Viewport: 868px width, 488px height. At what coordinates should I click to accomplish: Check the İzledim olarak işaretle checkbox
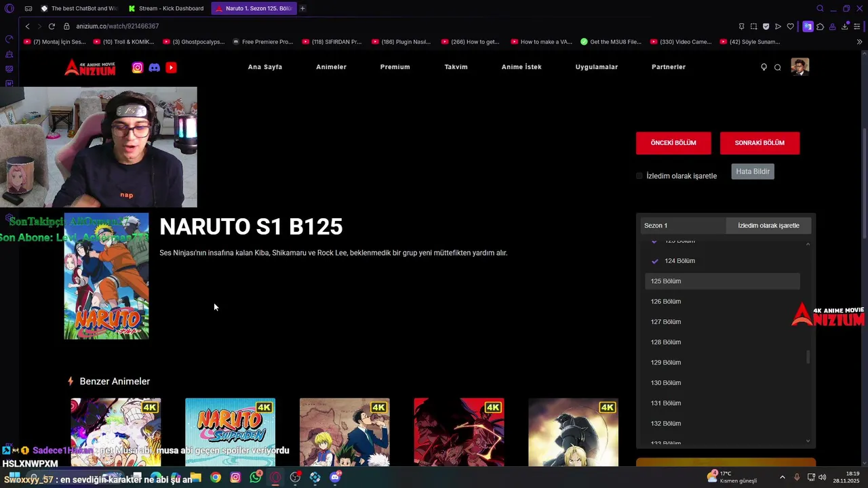(x=639, y=176)
